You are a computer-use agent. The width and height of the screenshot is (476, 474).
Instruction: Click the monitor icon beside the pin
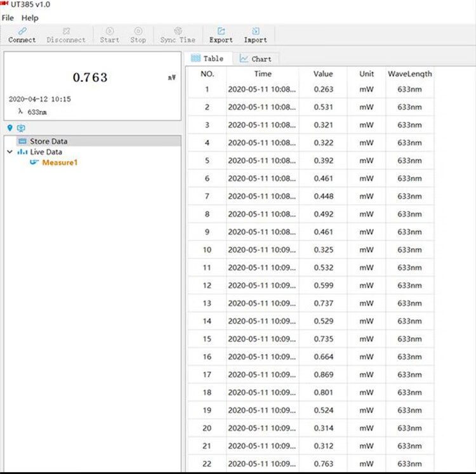tap(21, 128)
